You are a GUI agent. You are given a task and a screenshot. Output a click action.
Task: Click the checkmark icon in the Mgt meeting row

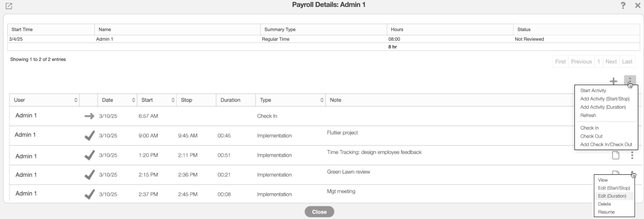[x=89, y=194]
